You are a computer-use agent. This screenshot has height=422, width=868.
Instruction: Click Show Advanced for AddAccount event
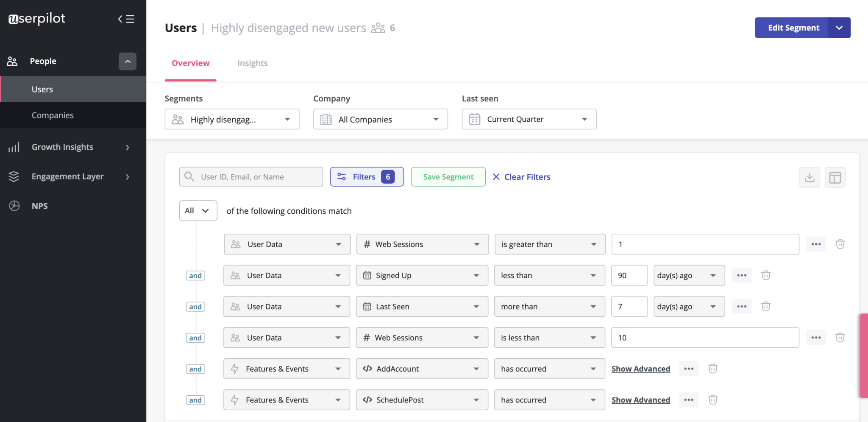(x=640, y=369)
